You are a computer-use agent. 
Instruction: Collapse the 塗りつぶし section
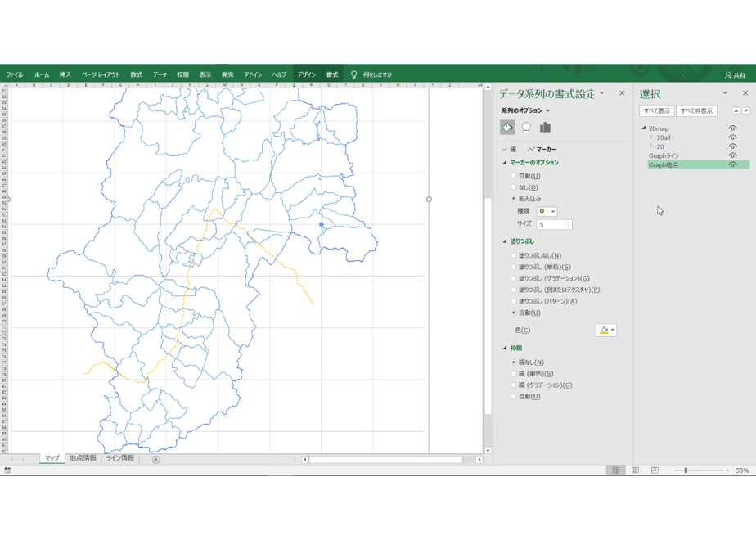(x=505, y=241)
